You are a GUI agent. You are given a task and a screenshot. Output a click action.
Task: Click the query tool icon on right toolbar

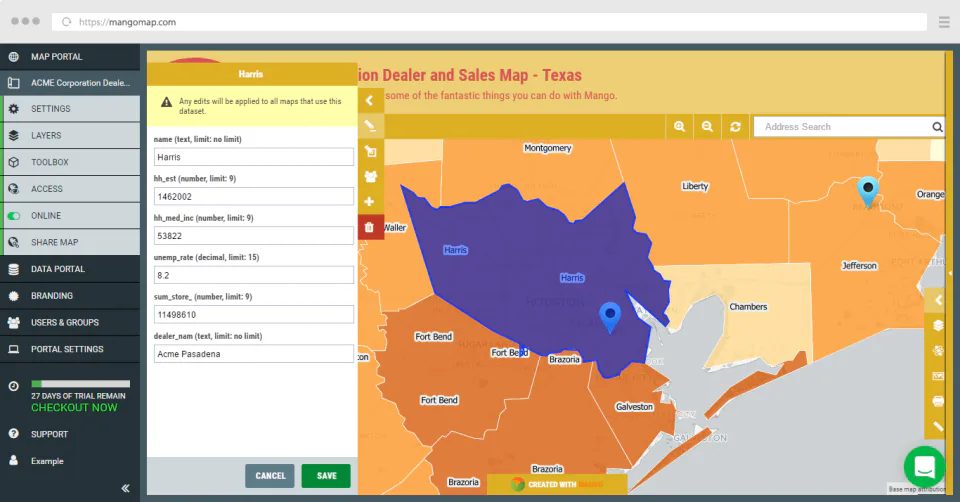(x=938, y=350)
